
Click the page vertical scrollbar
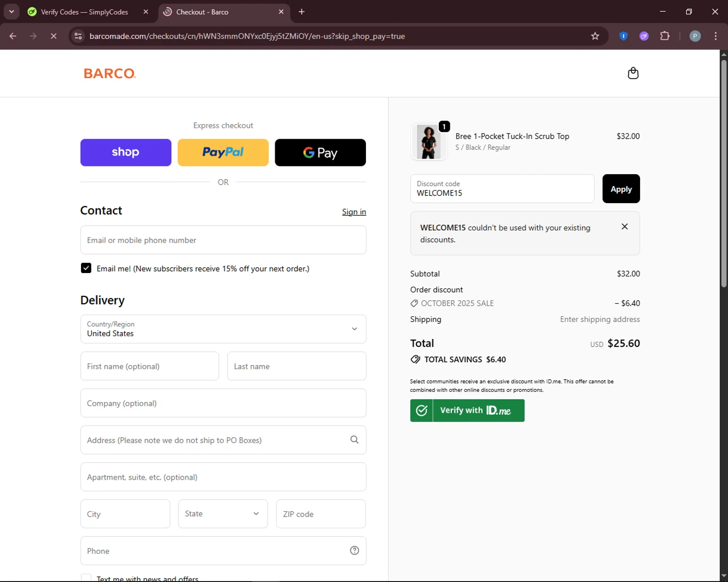pyautogui.click(x=724, y=173)
